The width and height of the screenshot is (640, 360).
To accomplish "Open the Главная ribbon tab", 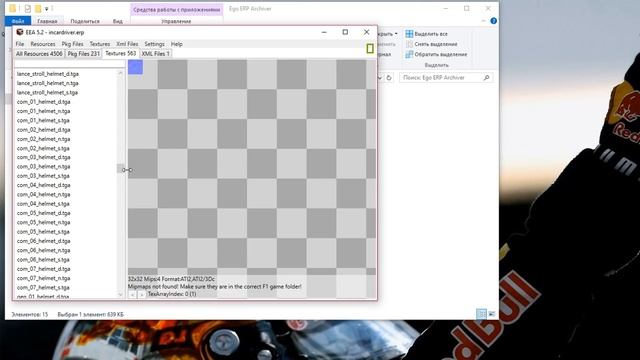I will pyautogui.click(x=47, y=21).
